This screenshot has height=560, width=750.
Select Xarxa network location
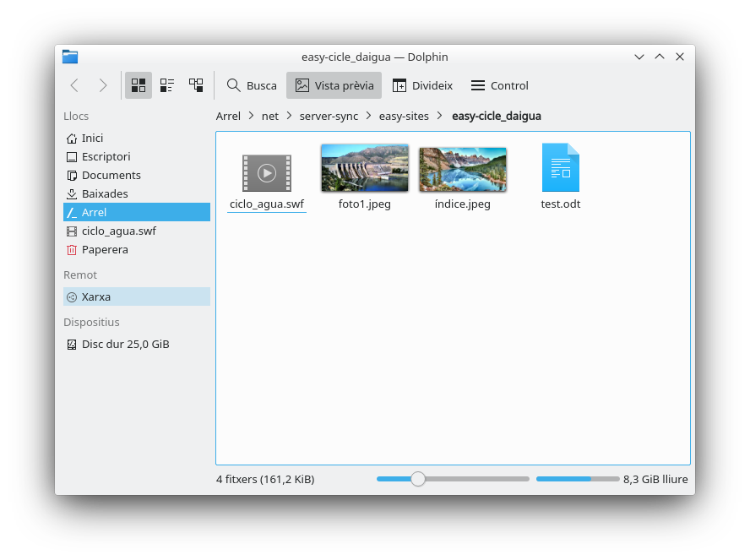[96, 297]
